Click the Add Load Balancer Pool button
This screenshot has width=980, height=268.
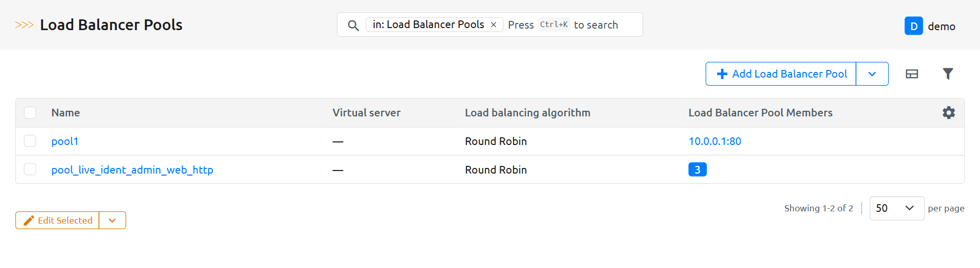tap(781, 74)
